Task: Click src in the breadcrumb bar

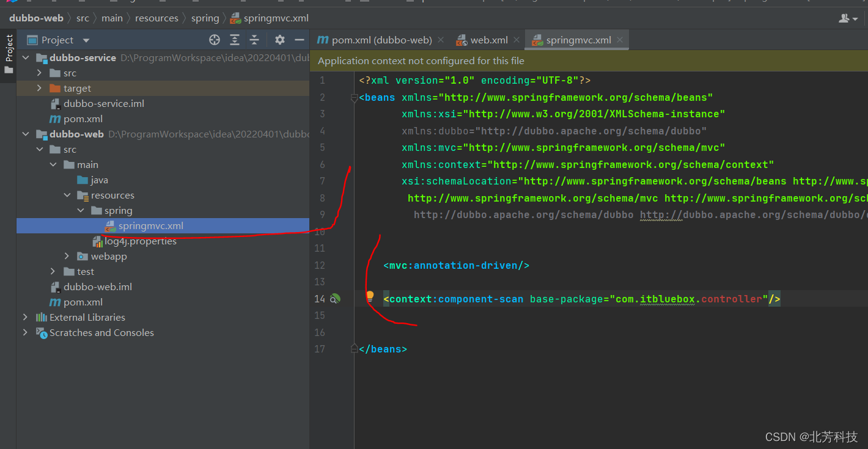Action: (83, 18)
